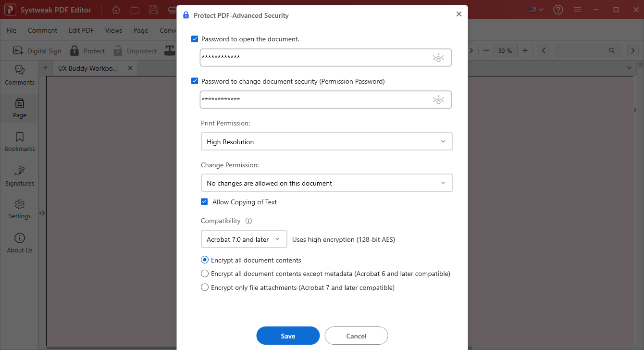This screenshot has height=350, width=644.
Task: Open the File menu
Action: coord(11,30)
